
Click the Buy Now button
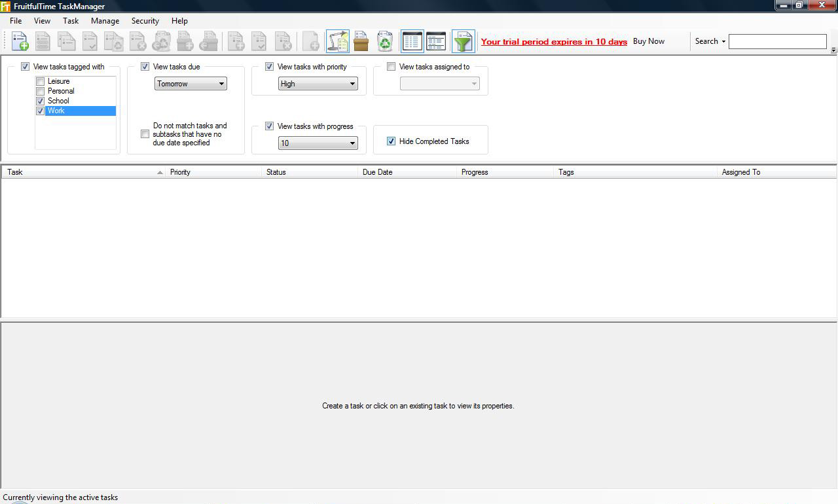click(x=649, y=41)
